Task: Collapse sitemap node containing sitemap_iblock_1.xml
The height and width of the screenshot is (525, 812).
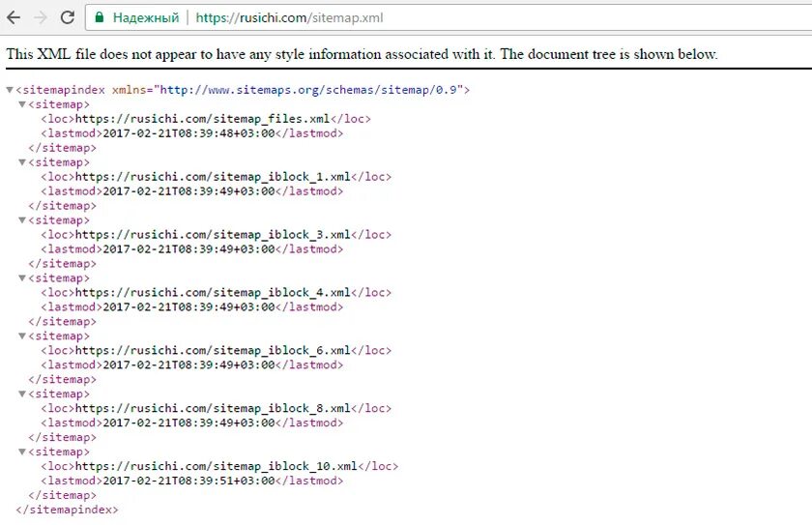Action: point(22,162)
